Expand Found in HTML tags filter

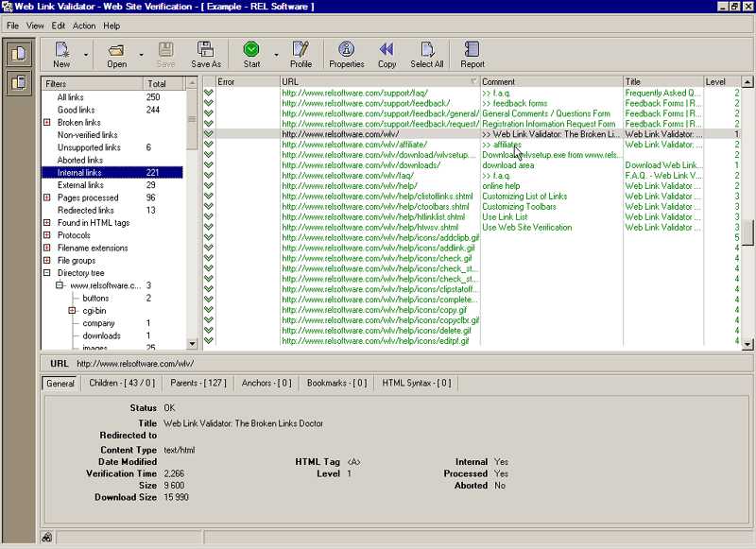46,223
